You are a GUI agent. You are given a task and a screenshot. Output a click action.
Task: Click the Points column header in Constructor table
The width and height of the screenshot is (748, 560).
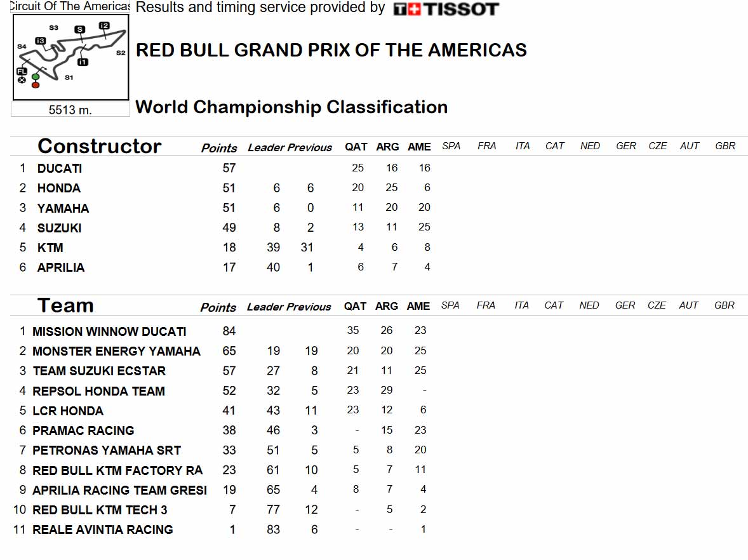pyautogui.click(x=219, y=148)
